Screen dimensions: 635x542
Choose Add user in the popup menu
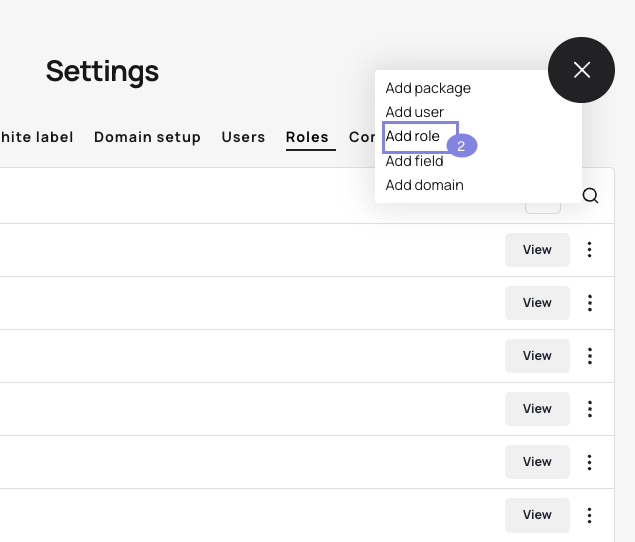414,112
